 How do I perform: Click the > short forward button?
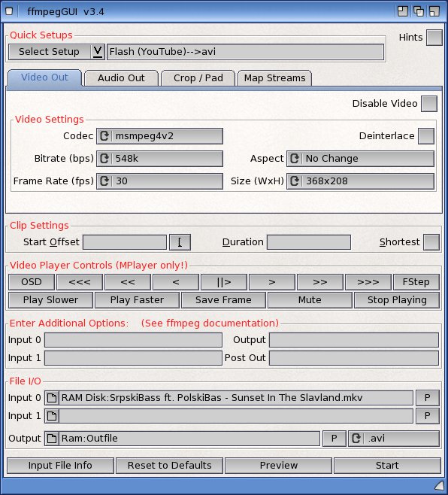coord(272,282)
